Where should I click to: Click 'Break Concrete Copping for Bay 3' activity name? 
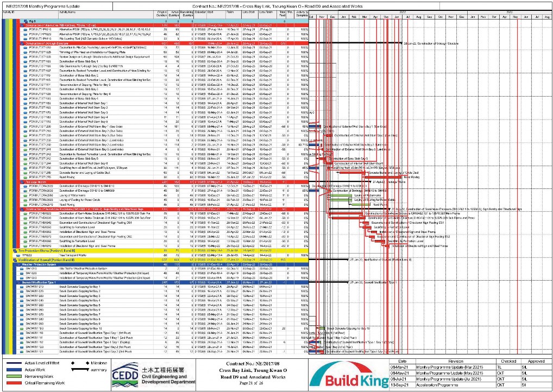pos(80,296)
